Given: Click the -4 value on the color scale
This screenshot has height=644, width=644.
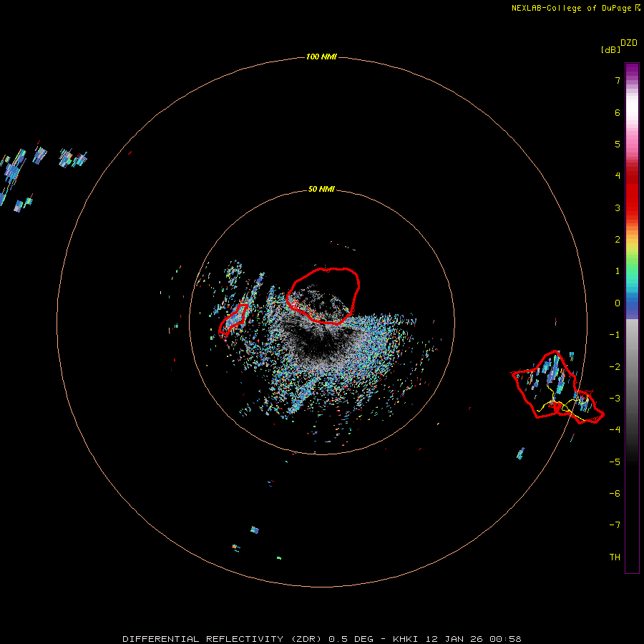Looking at the screenshot, I should (x=615, y=430).
